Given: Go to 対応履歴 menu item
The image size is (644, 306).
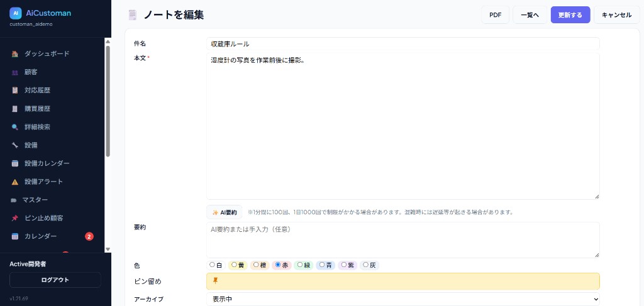Looking at the screenshot, I should tap(37, 90).
